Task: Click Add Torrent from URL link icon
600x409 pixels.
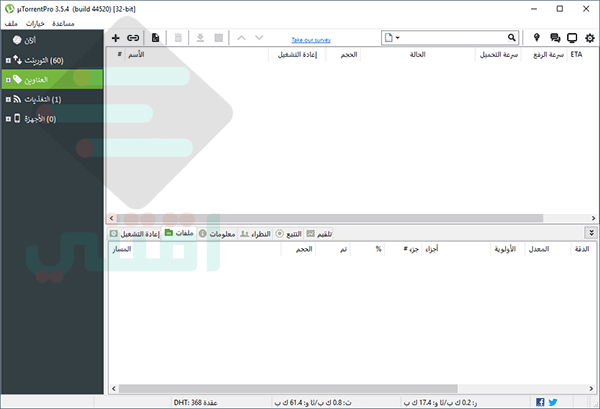Action: (x=133, y=38)
